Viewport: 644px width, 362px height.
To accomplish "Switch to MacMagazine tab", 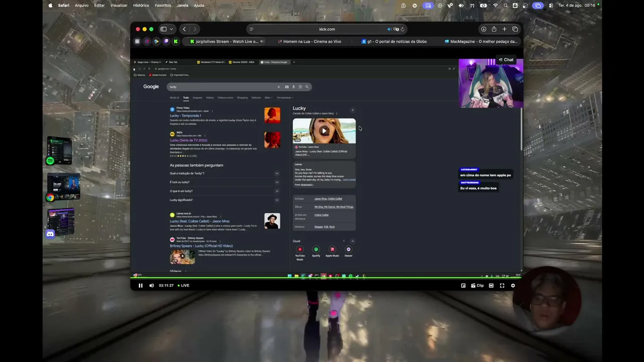I will [x=481, y=41].
